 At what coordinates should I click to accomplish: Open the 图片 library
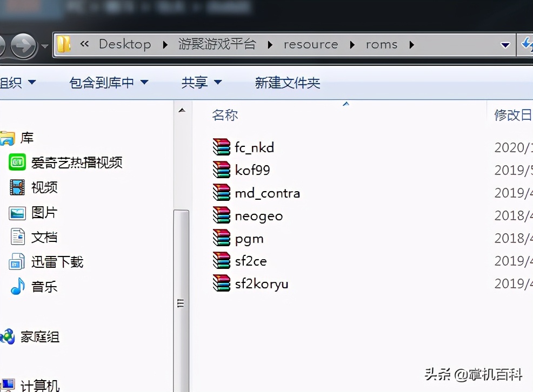pyautogui.click(x=44, y=213)
